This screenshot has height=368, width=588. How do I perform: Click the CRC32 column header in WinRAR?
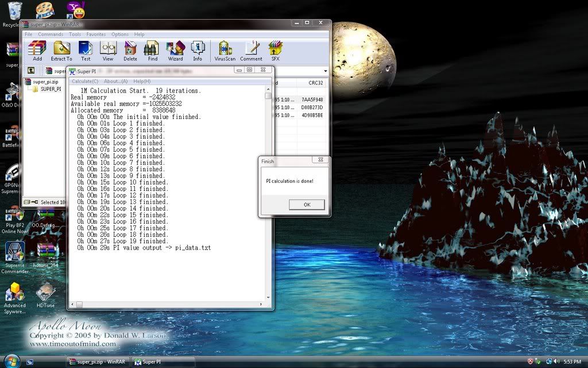315,83
